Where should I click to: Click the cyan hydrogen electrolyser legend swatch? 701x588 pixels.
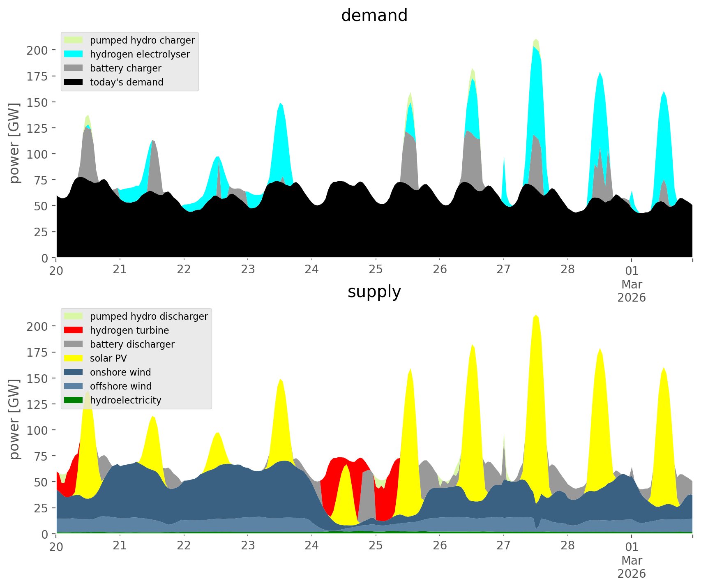74,54
